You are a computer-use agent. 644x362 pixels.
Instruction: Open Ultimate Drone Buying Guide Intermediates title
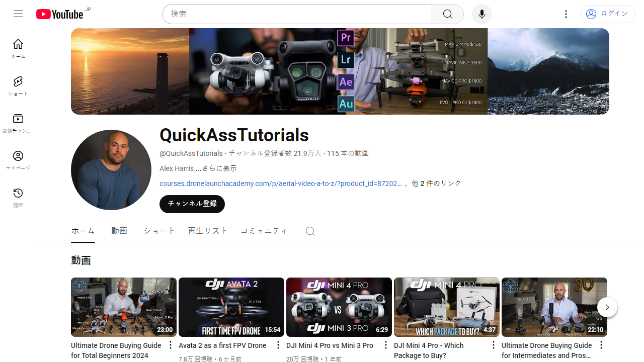pos(547,350)
